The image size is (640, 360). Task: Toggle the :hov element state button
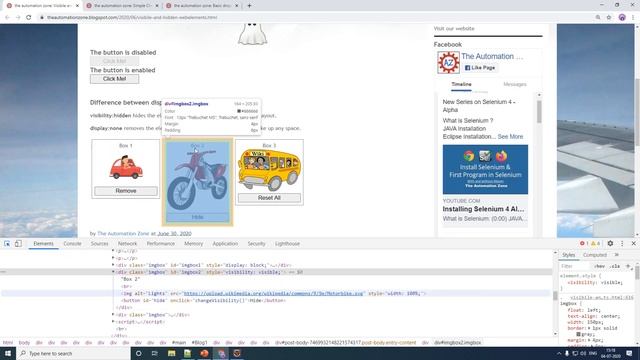pos(599,266)
